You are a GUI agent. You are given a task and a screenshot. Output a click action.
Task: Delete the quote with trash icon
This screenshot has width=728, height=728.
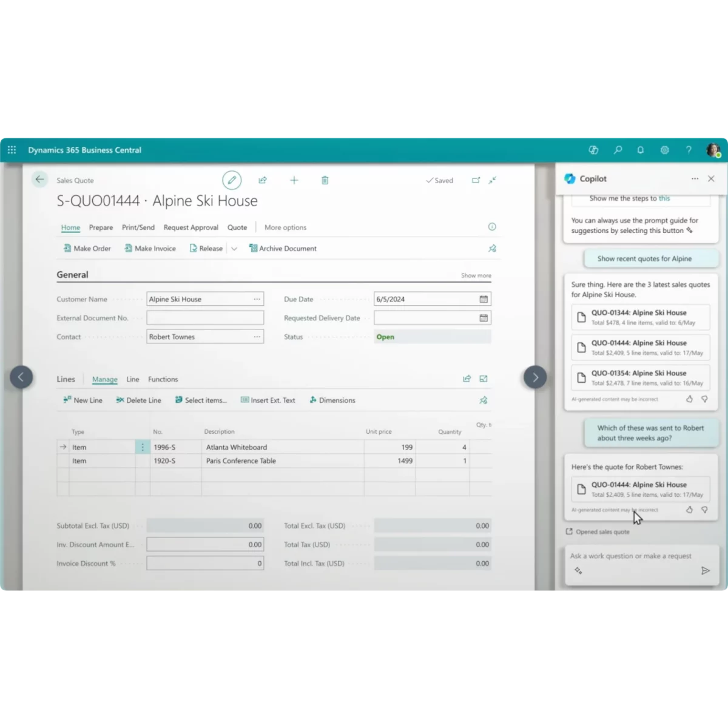(x=325, y=180)
